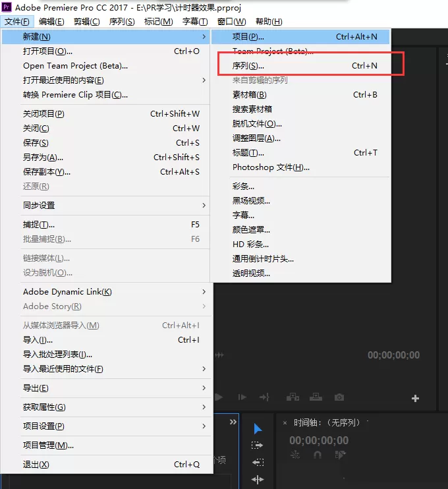Choose Photoshop 文件(H)... entry

300,167
